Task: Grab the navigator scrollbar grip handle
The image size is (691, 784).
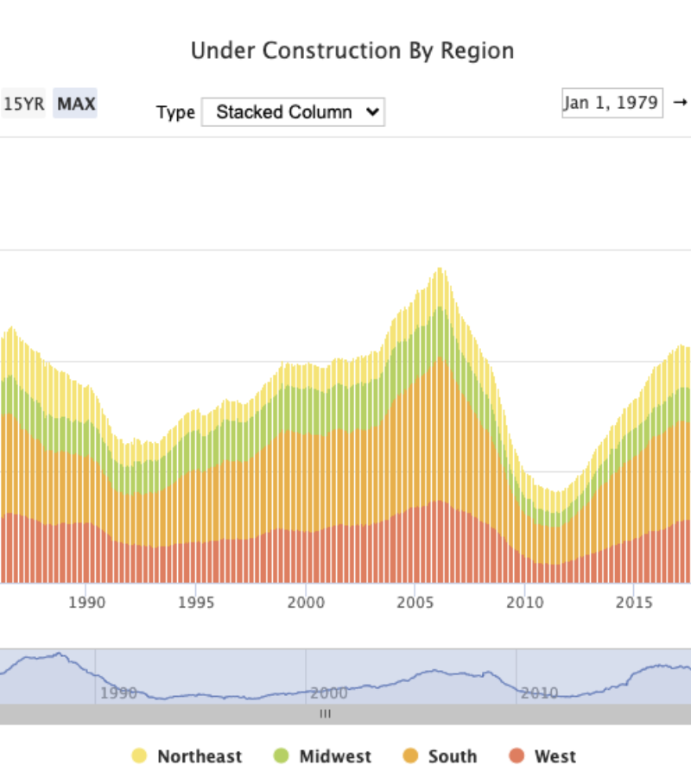Action: click(x=326, y=714)
